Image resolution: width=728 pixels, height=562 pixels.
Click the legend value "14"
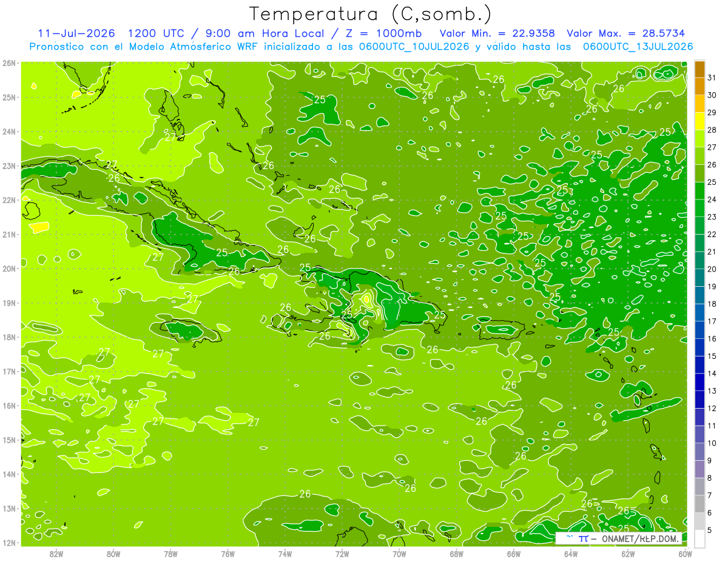click(712, 373)
